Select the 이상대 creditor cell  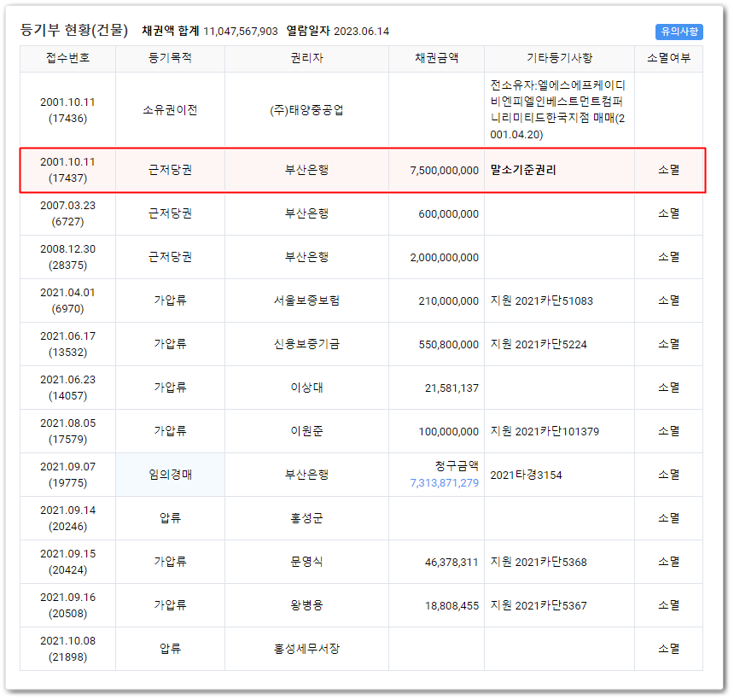pyautogui.click(x=306, y=388)
